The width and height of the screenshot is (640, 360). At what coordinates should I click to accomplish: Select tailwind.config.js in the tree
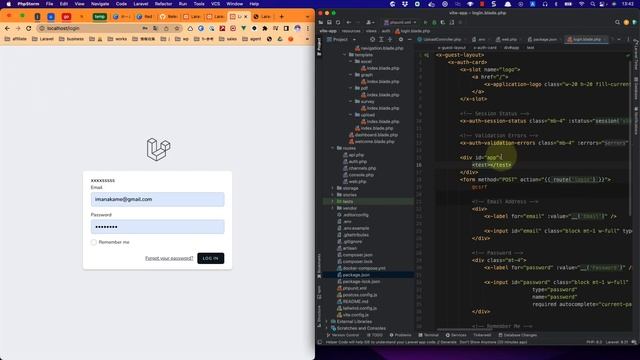[356, 308]
